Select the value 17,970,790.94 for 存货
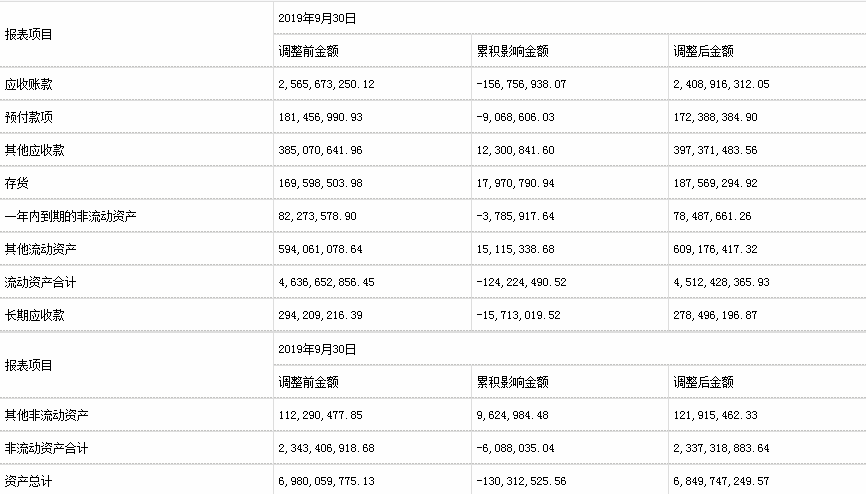This screenshot has width=866, height=494. pos(518,184)
